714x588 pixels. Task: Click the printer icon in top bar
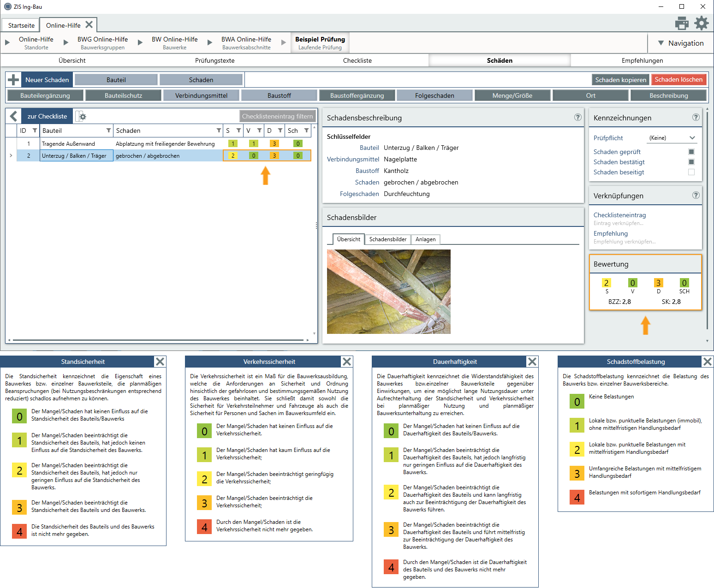[681, 23]
